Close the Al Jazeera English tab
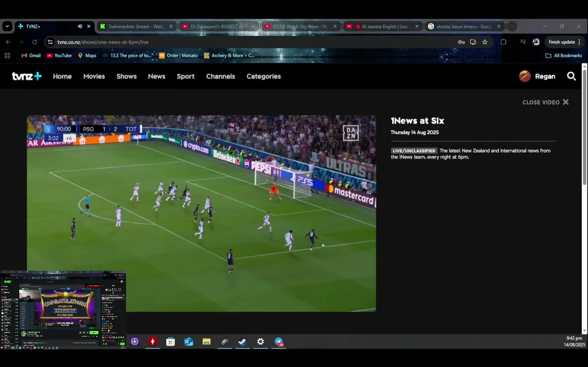588x367 pixels. tap(417, 27)
